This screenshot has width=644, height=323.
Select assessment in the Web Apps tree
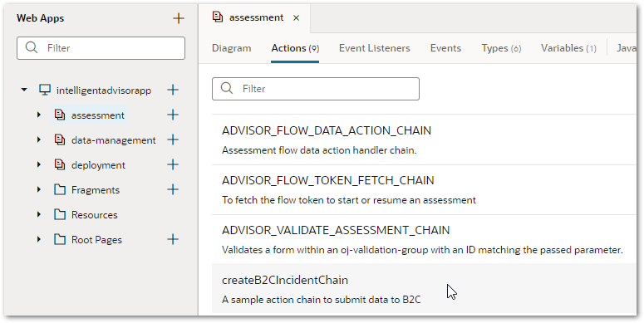(98, 115)
